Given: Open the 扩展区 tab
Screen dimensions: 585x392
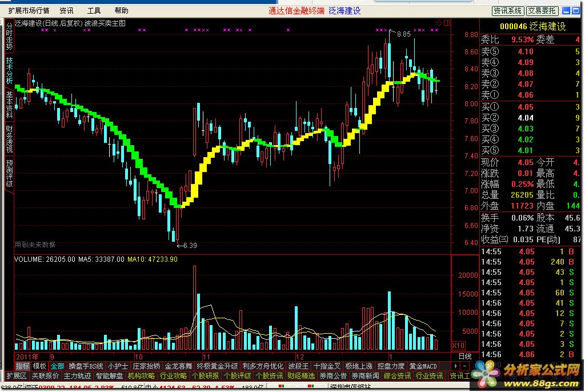Looking at the screenshot, I should 17,376.
